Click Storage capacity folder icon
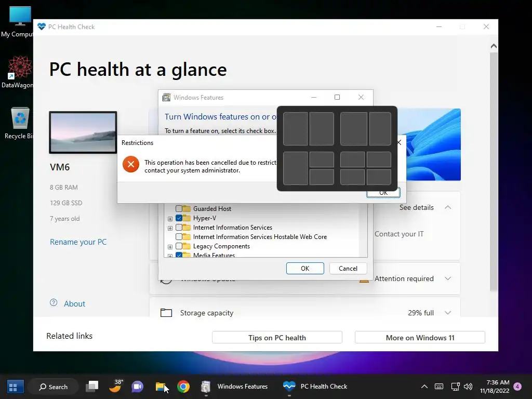The width and height of the screenshot is (532, 399). point(166,312)
